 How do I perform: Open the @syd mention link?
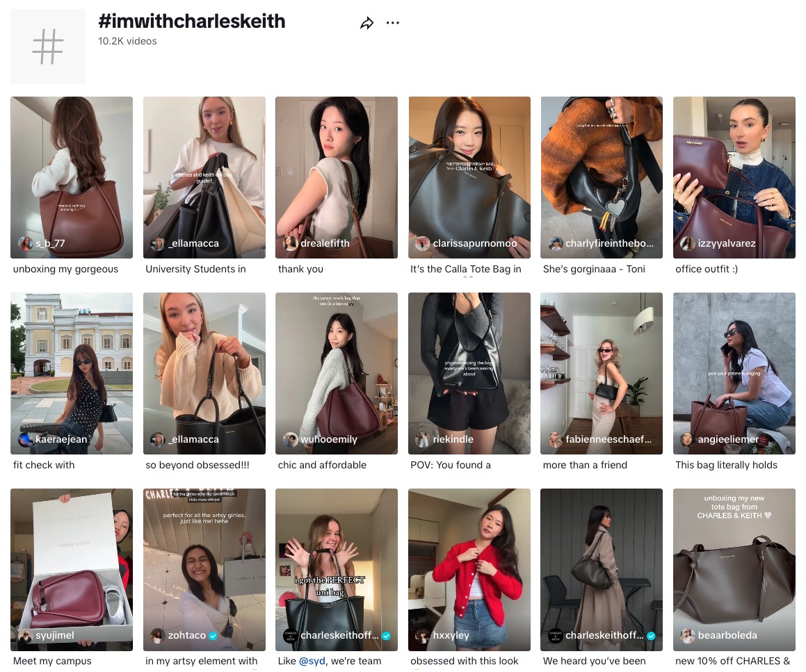(312, 661)
